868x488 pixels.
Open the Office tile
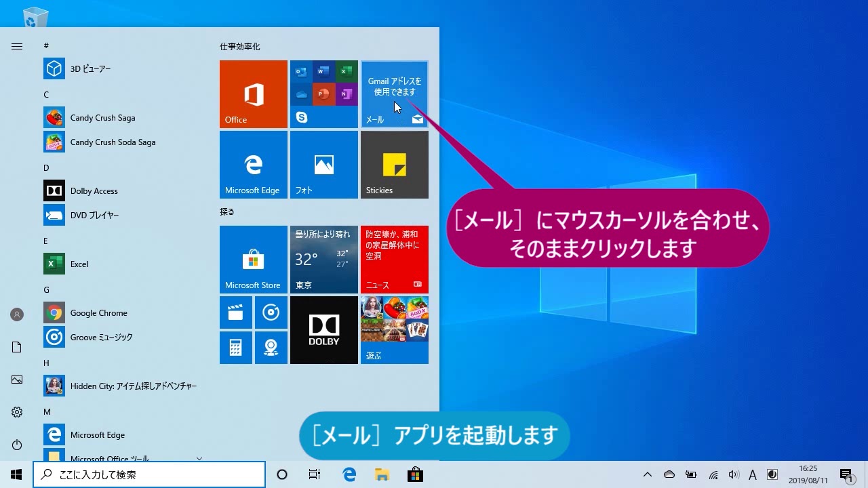[254, 94]
